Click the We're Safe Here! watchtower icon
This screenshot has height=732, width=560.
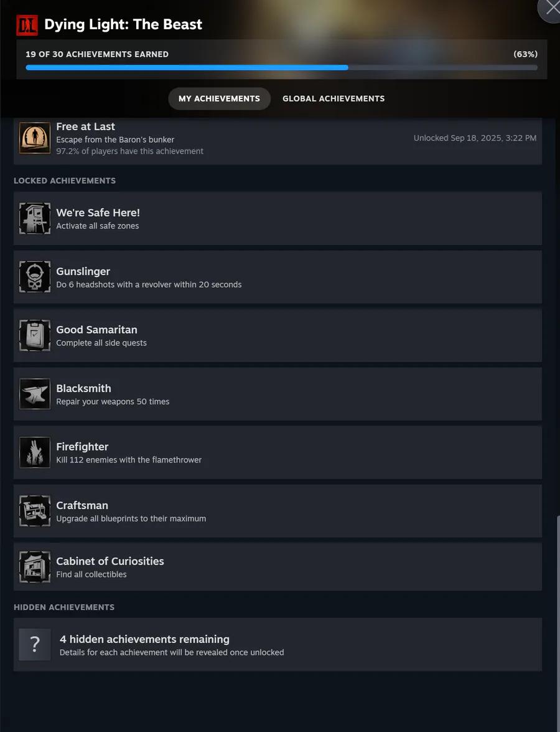click(35, 218)
